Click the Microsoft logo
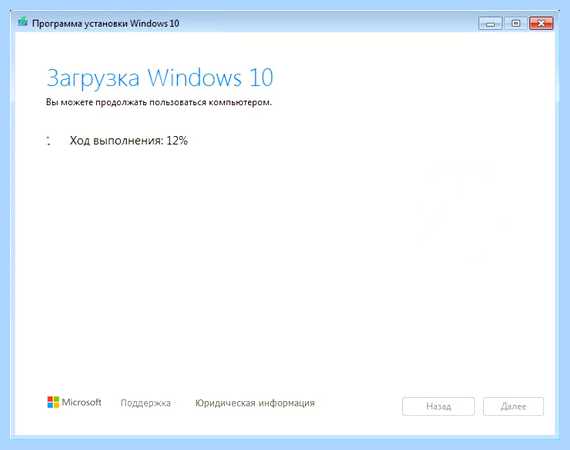The image size is (570, 450). (75, 402)
